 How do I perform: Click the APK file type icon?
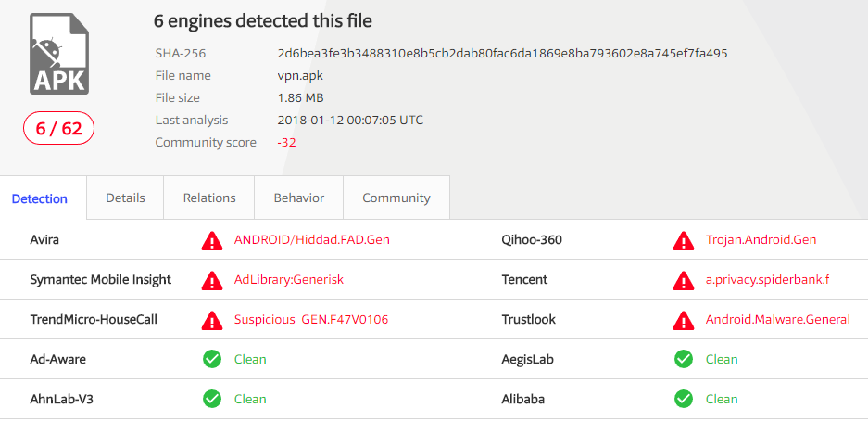click(58, 54)
